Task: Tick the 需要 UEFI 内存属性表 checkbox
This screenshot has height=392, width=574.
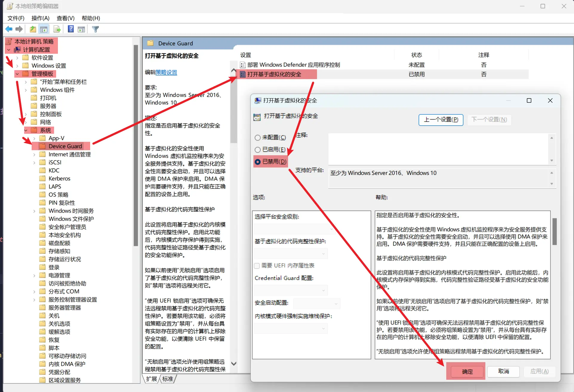Action: pos(257,266)
